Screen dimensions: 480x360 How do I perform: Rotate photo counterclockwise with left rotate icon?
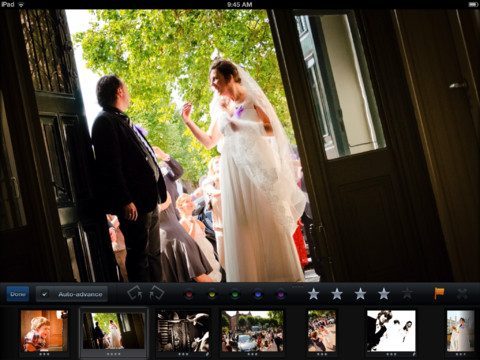point(135,293)
